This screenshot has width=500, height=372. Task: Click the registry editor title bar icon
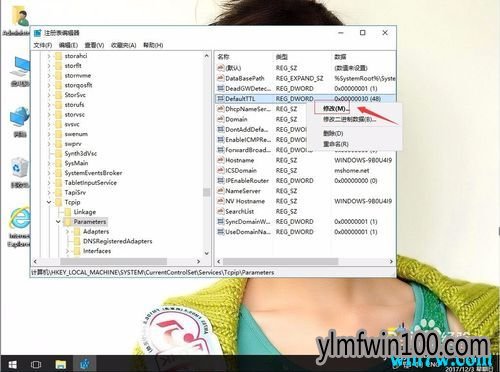(x=38, y=33)
